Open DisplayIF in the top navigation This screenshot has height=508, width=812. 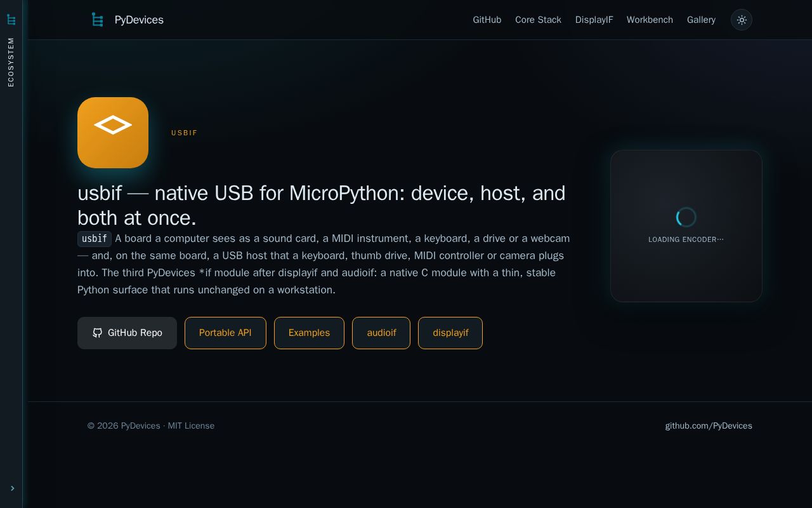(594, 20)
